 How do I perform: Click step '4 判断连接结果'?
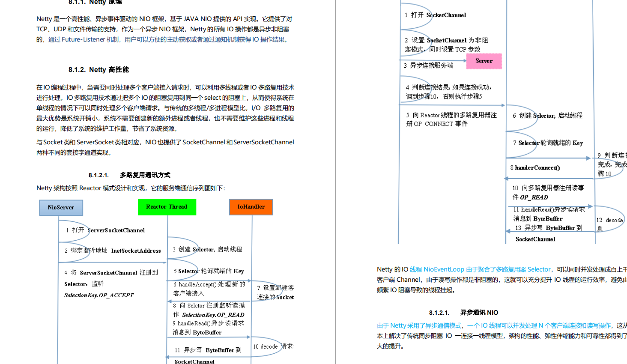pos(448,92)
